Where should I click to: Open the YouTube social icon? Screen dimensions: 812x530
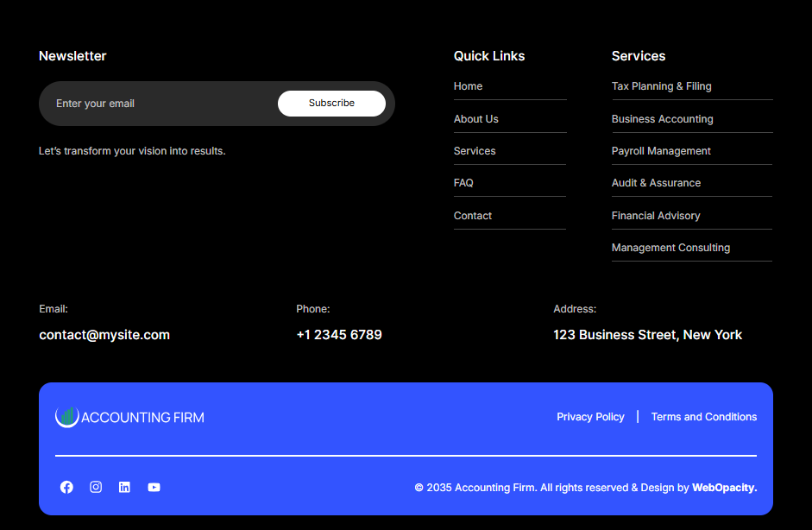tap(154, 487)
